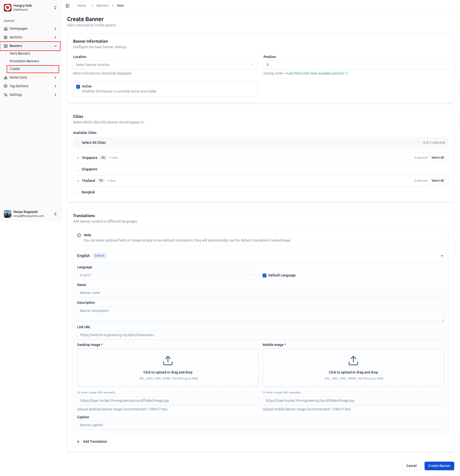
Task: Collapse the English translation panel
Action: pos(442,256)
